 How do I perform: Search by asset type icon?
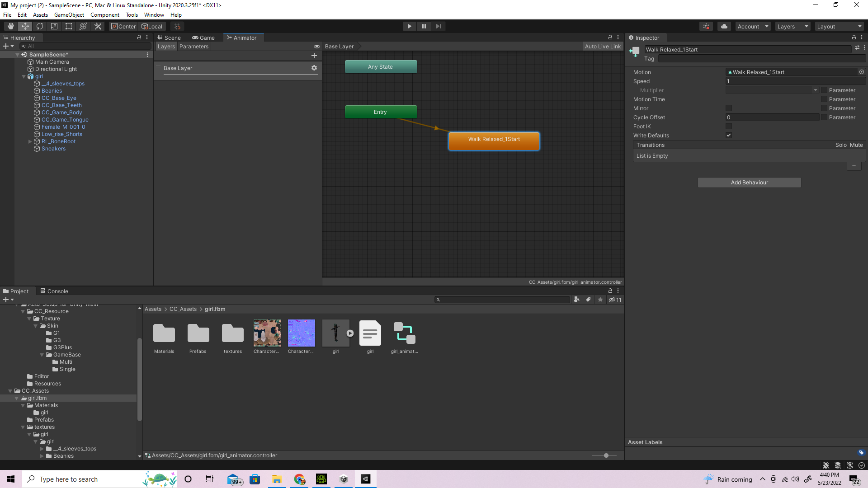[577, 300]
